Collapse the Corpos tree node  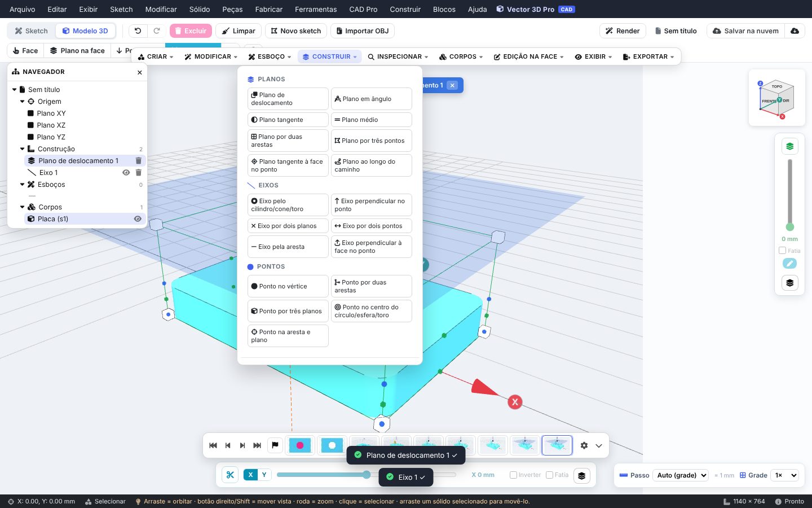point(22,207)
